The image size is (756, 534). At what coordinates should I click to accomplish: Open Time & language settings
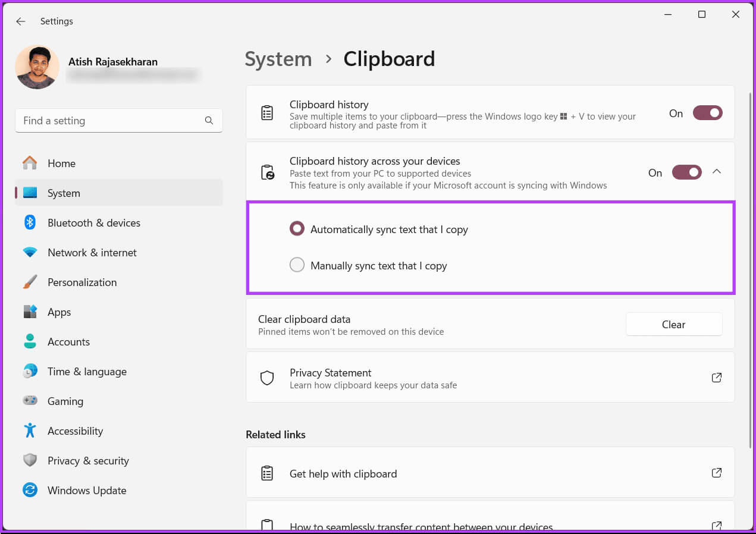coord(119,371)
